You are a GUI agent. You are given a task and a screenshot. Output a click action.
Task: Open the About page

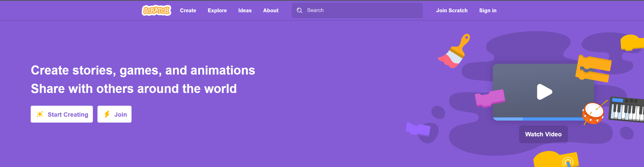(x=271, y=10)
